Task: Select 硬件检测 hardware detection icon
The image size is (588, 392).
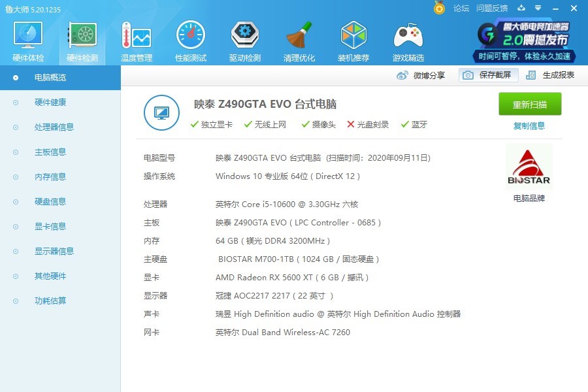Action: pyautogui.click(x=82, y=41)
